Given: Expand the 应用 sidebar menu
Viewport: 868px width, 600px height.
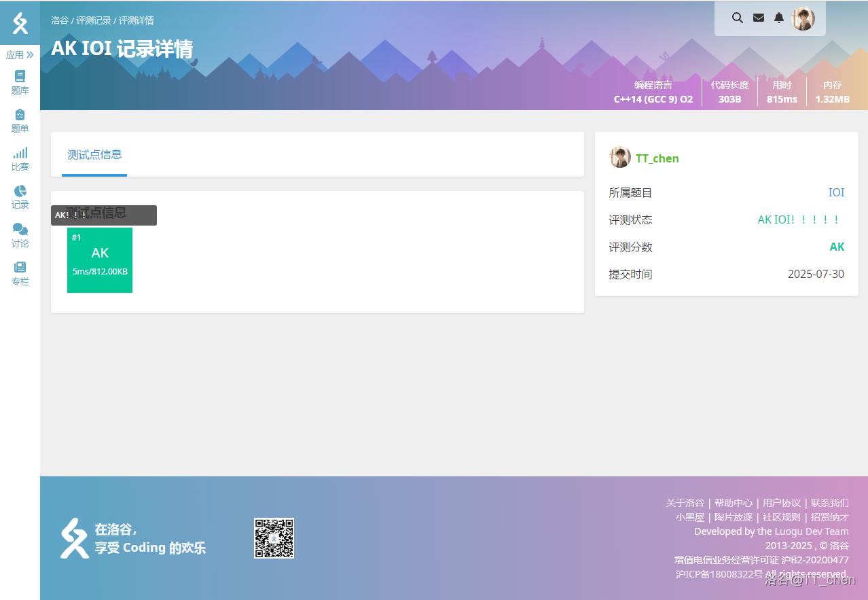Looking at the screenshot, I should [x=20, y=55].
